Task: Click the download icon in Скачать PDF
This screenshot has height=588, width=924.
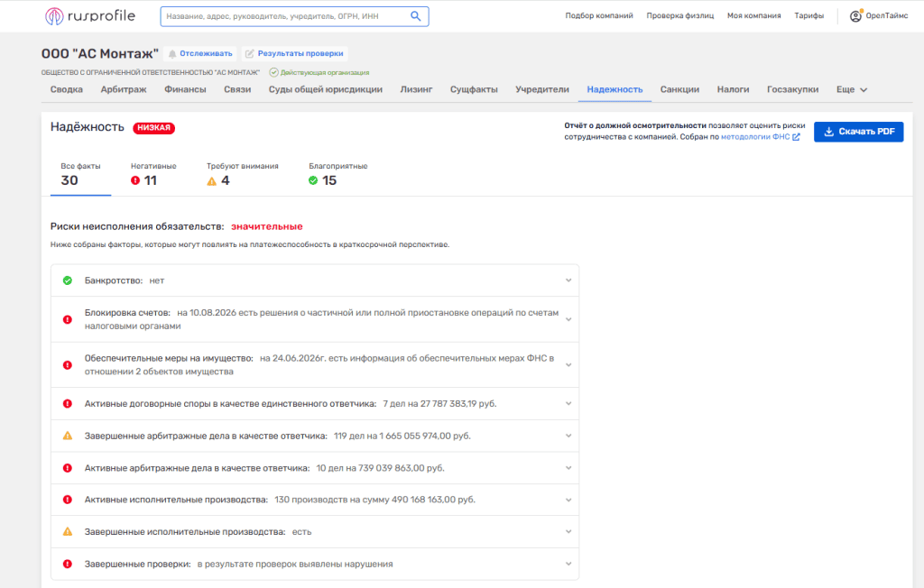Action: 828,132
